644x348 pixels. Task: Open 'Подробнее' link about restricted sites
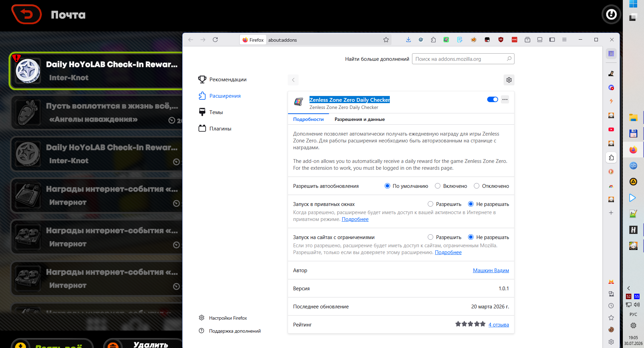click(448, 252)
